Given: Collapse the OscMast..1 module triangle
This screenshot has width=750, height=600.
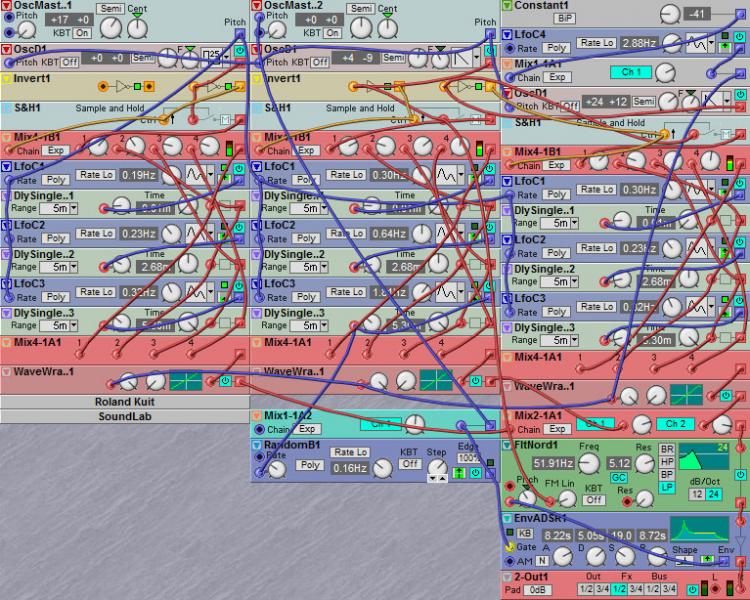Looking at the screenshot, I should pyautogui.click(x=6, y=6).
